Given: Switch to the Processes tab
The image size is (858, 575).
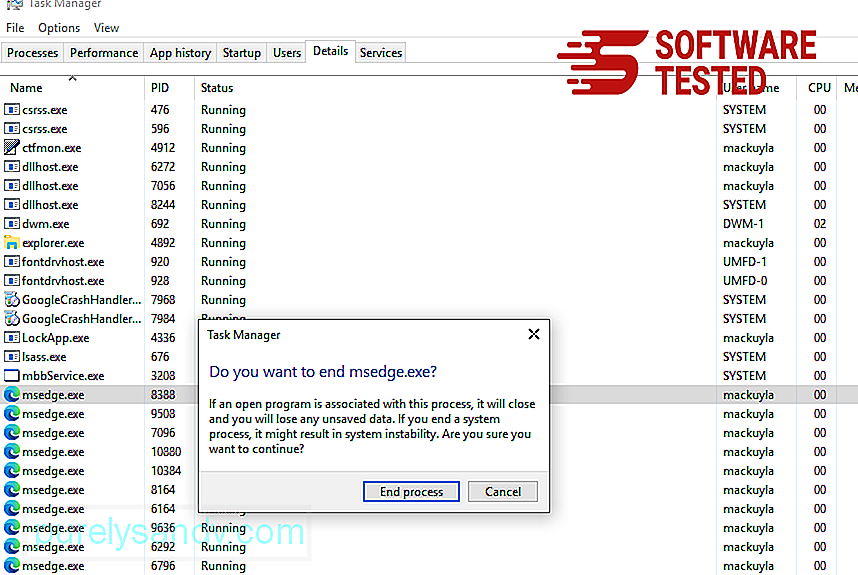Looking at the screenshot, I should pyautogui.click(x=32, y=53).
